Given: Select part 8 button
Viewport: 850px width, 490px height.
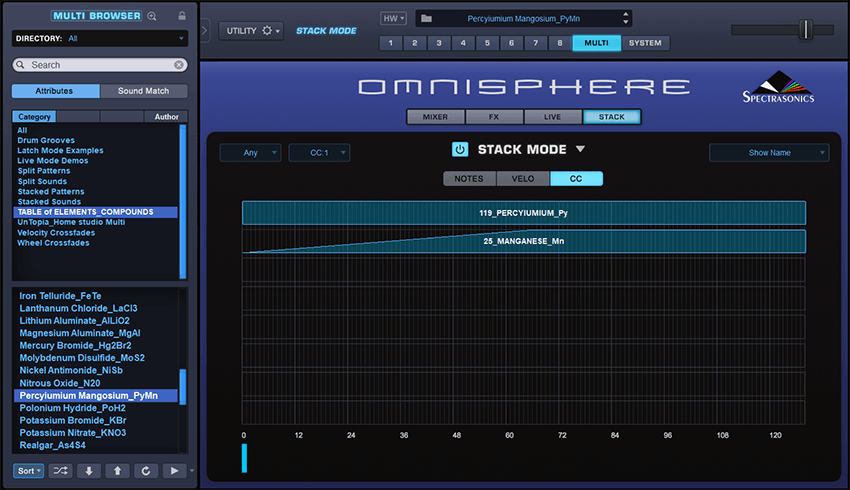Looking at the screenshot, I should [x=559, y=43].
